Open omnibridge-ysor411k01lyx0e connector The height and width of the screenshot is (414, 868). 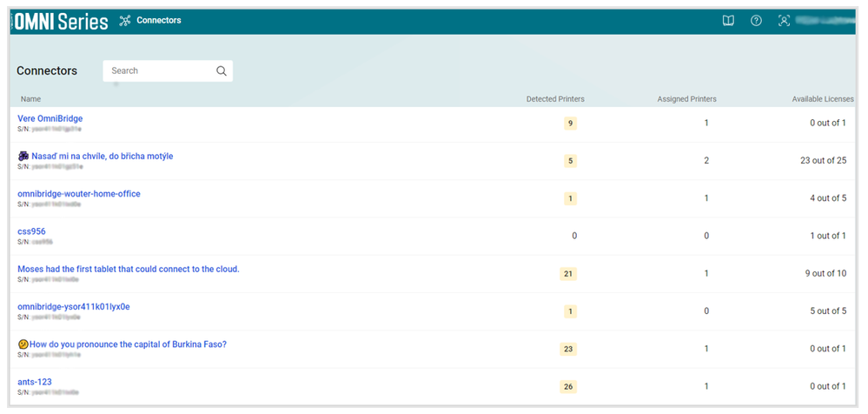pyautogui.click(x=74, y=306)
